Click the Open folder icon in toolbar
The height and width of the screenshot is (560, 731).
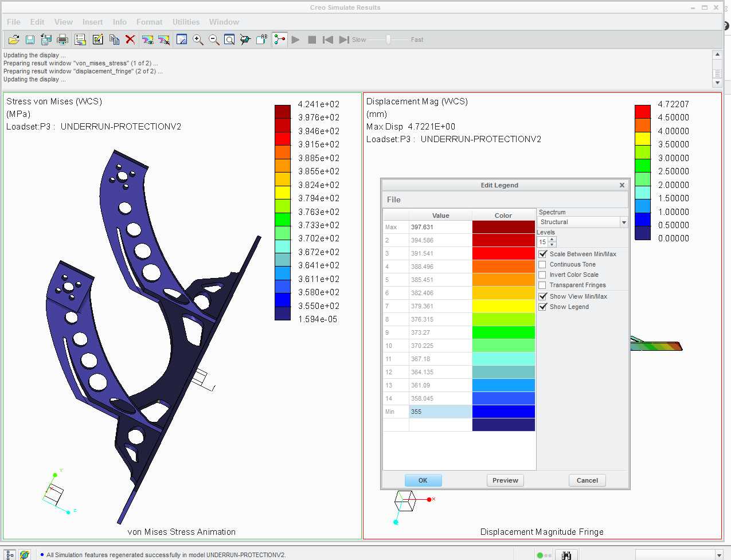(x=14, y=40)
